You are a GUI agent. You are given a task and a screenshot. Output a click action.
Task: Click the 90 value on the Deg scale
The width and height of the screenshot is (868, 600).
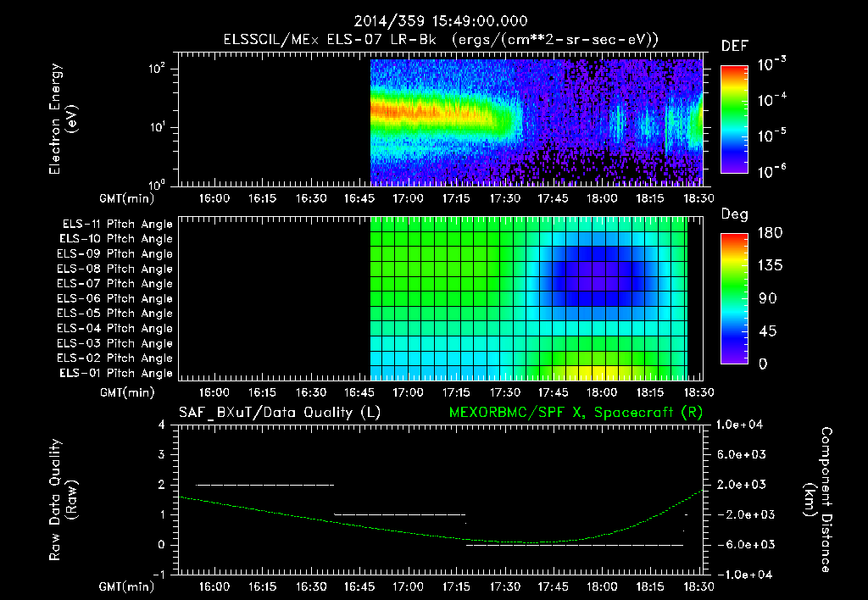coord(767,299)
